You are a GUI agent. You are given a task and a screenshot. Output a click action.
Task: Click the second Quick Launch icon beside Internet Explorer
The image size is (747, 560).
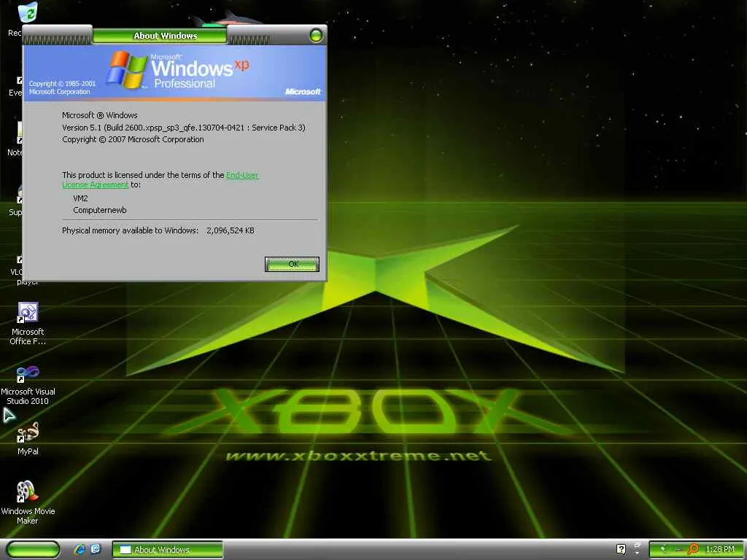(96, 550)
